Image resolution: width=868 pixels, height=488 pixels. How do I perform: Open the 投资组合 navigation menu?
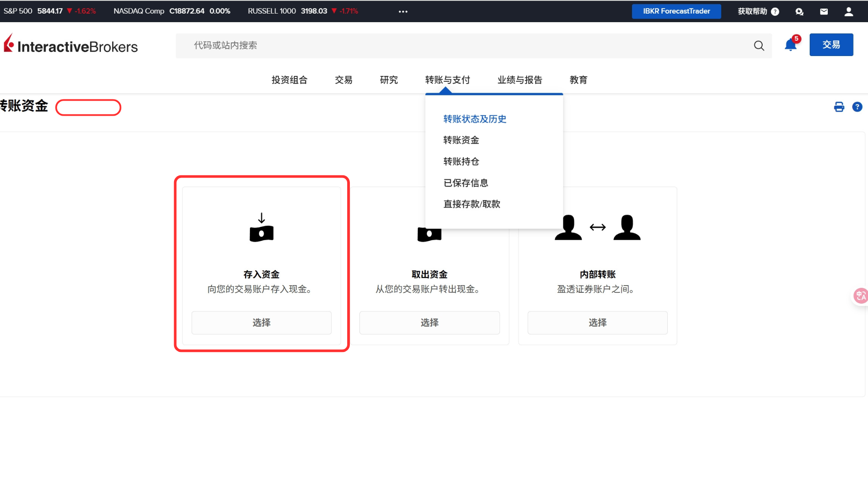[289, 80]
